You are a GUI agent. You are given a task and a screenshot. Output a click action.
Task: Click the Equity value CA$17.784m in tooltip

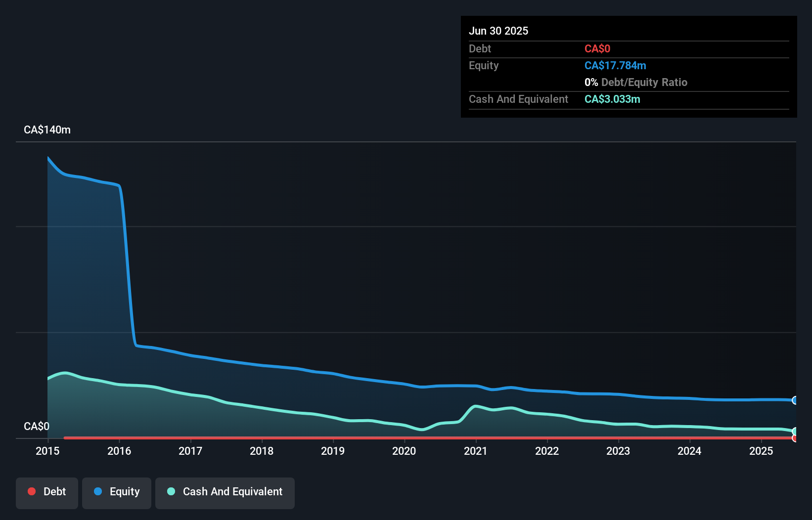[615, 65]
